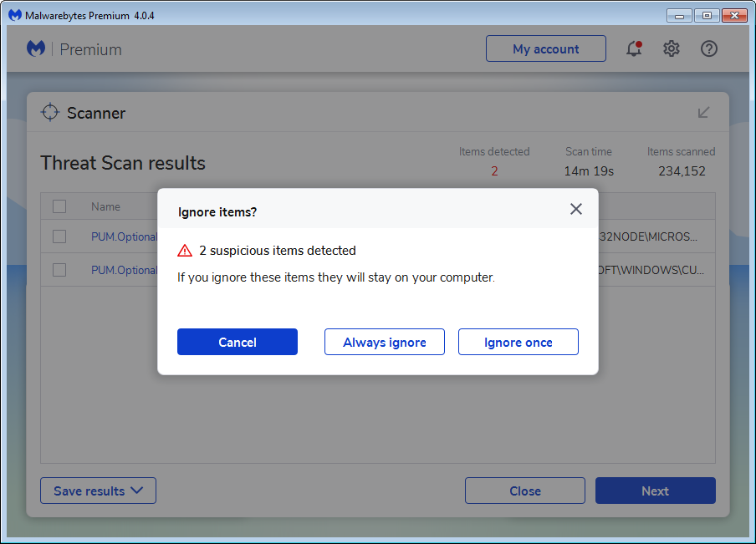Toggle the select-all checkbox in Name header
The image size is (756, 544).
[x=59, y=206]
